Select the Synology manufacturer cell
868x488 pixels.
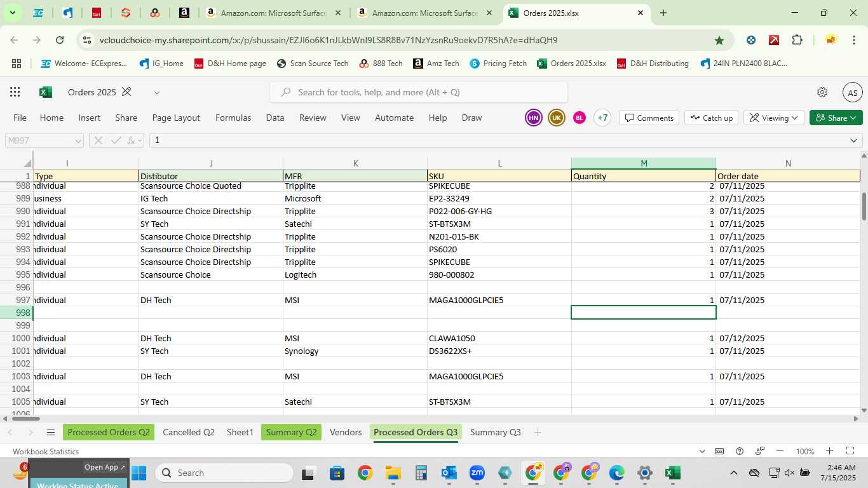tap(355, 351)
